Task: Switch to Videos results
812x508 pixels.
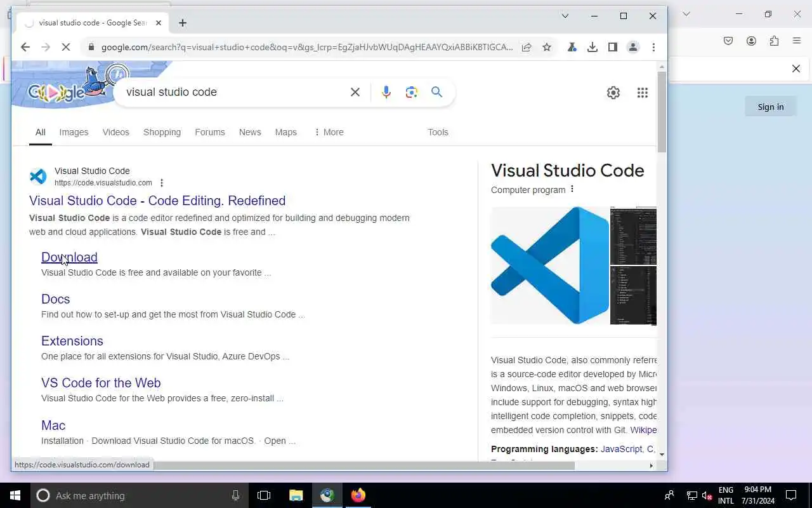Action: [115, 132]
